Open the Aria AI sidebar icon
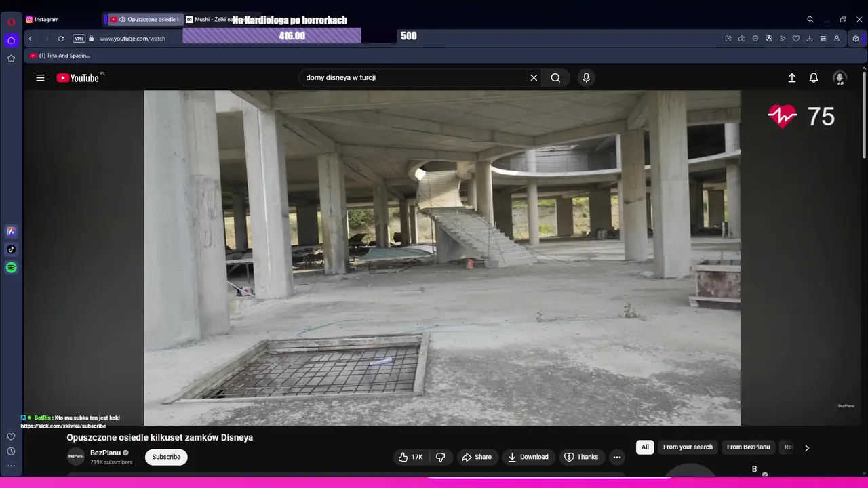This screenshot has width=868, height=488. 11,231
